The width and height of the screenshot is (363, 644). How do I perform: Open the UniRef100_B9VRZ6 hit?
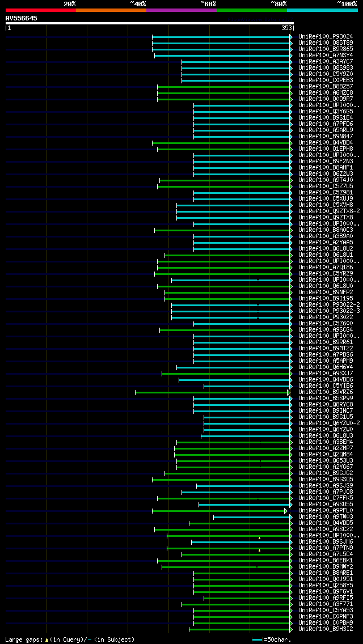pos(326,392)
